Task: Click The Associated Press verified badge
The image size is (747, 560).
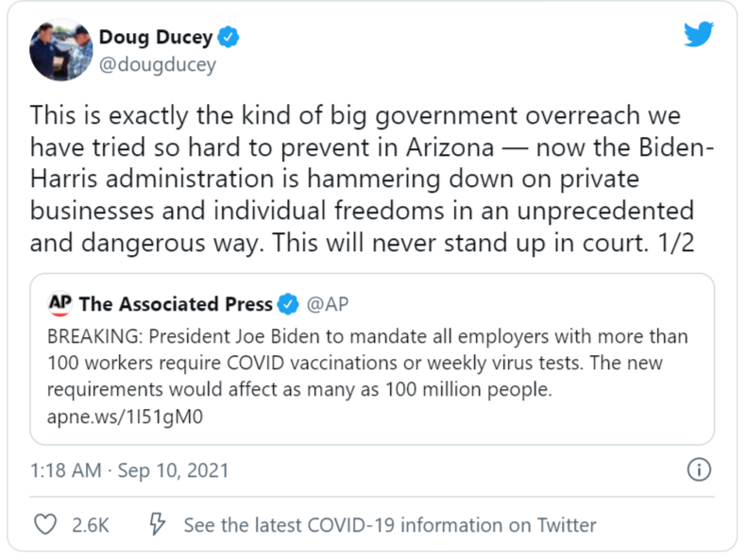Action: pos(288,304)
